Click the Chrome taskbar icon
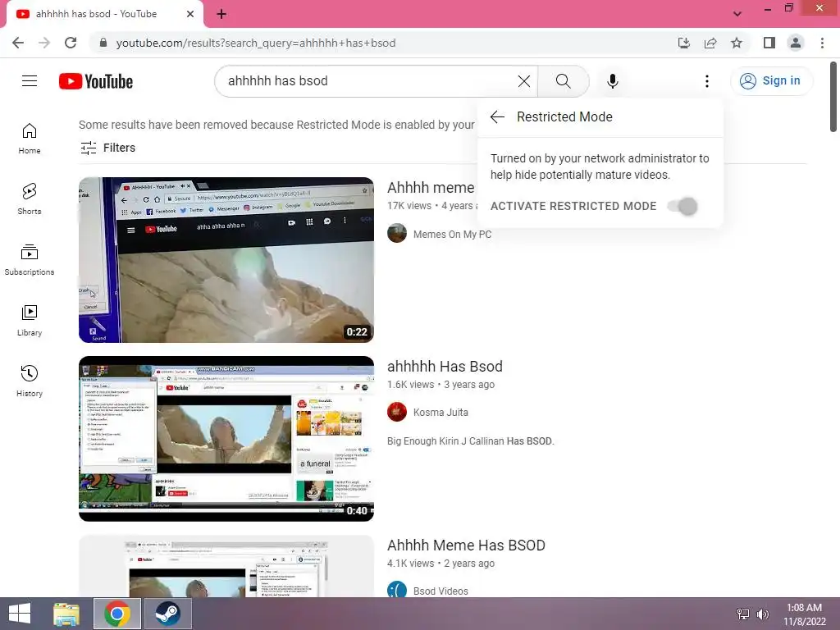The height and width of the screenshot is (630, 840). (x=117, y=614)
